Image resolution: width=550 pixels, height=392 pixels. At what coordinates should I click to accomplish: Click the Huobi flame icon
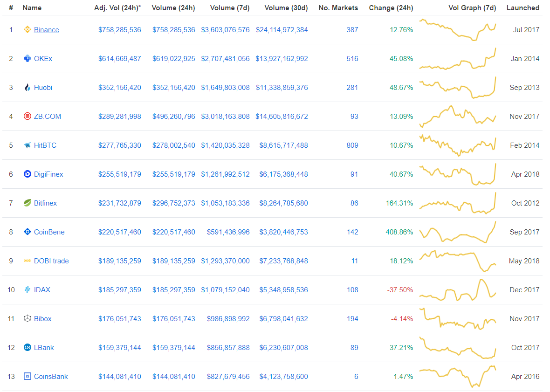tap(27, 88)
